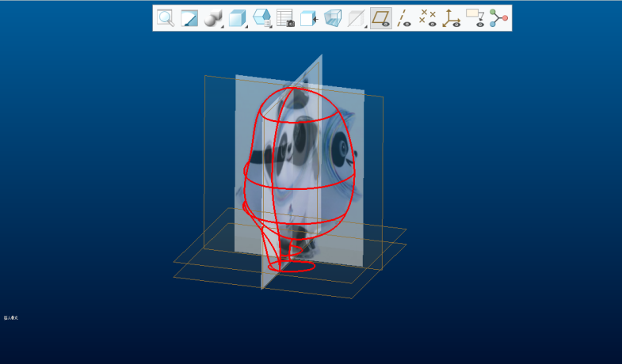
Task: Click the table with camera icon
Action: point(285,18)
